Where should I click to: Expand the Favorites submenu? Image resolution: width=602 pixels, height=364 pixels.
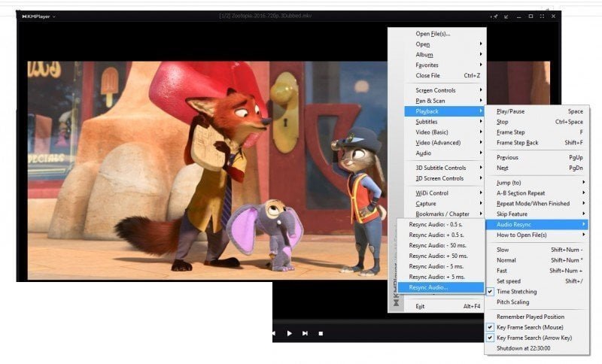click(x=445, y=65)
